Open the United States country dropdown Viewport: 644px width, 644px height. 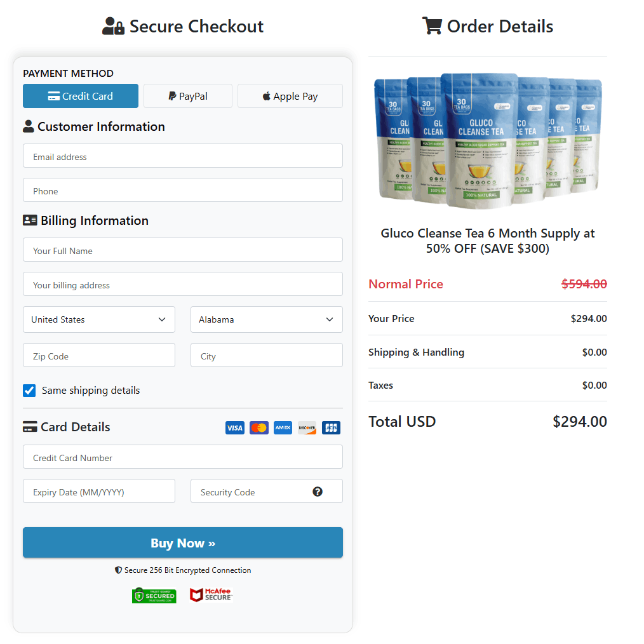click(98, 319)
